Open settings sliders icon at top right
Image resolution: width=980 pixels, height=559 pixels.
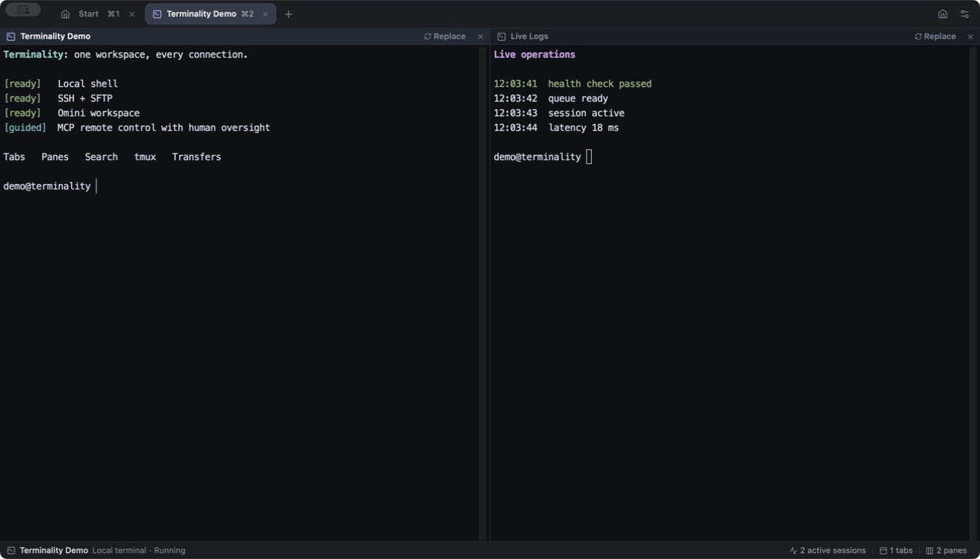[965, 14]
